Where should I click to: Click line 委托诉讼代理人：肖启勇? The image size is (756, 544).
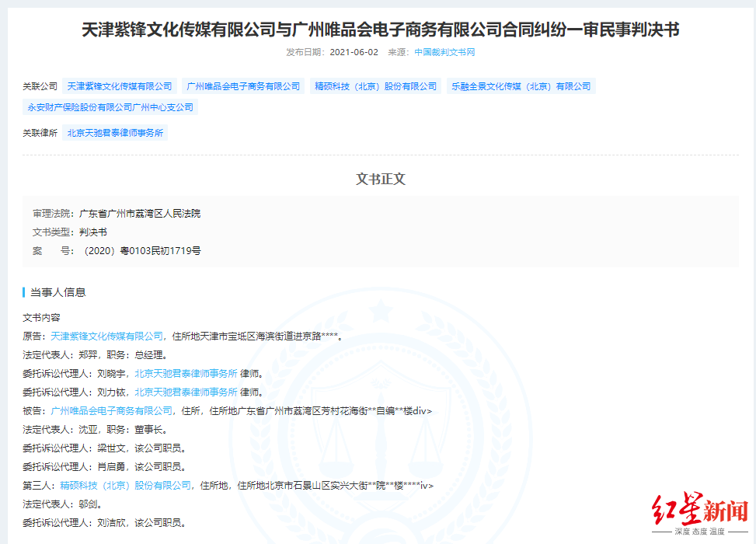[104, 467]
